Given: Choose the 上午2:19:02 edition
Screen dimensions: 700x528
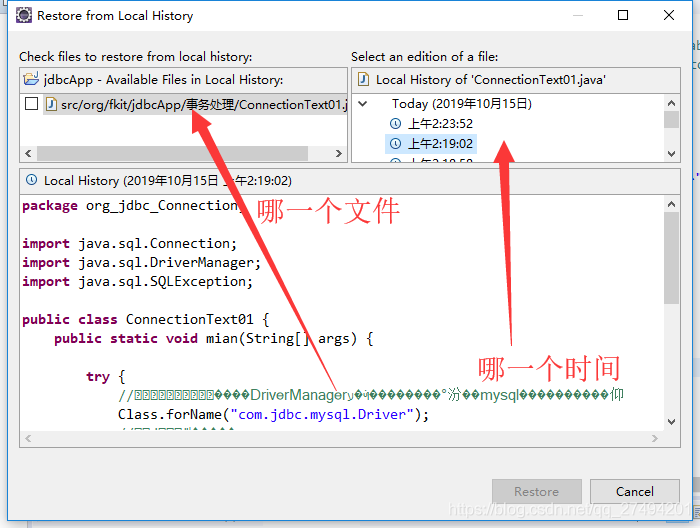Looking at the screenshot, I should click(440, 144).
